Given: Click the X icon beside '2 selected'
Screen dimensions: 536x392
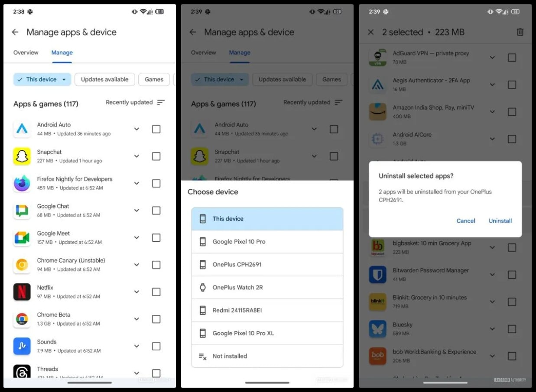Looking at the screenshot, I should [370, 32].
